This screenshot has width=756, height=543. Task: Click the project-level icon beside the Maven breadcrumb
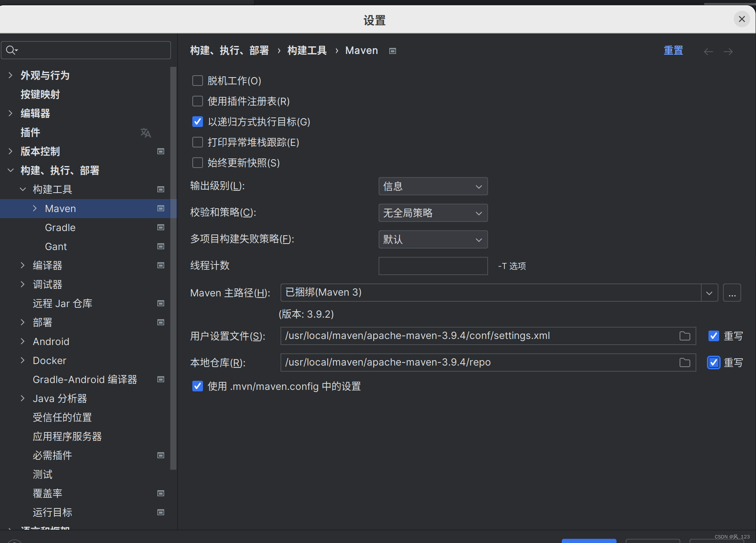393,51
